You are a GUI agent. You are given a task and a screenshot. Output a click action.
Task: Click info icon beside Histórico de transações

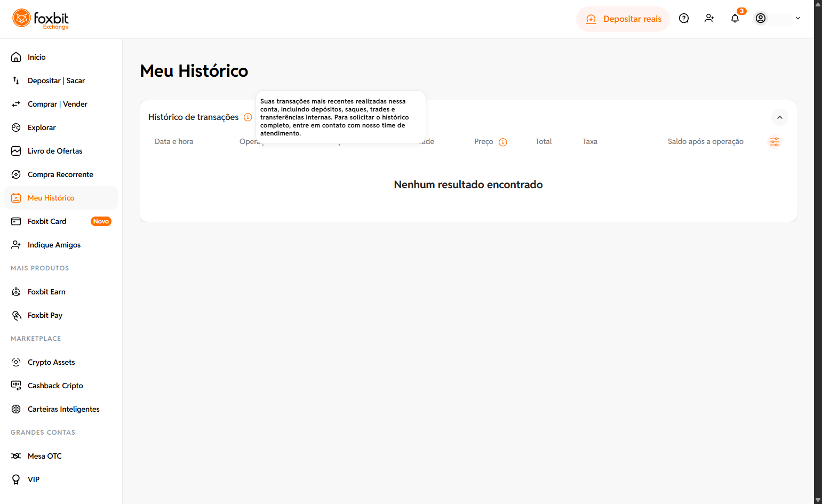248,117
